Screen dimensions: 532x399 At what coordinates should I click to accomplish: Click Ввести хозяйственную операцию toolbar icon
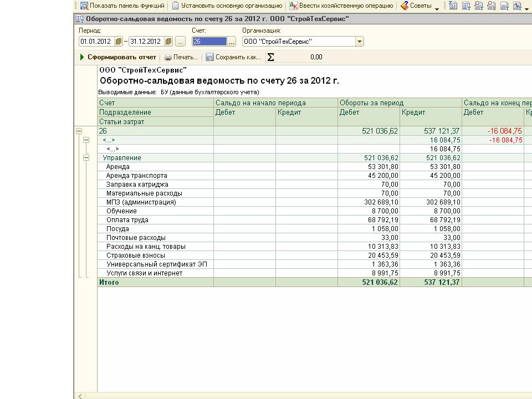pos(293,6)
